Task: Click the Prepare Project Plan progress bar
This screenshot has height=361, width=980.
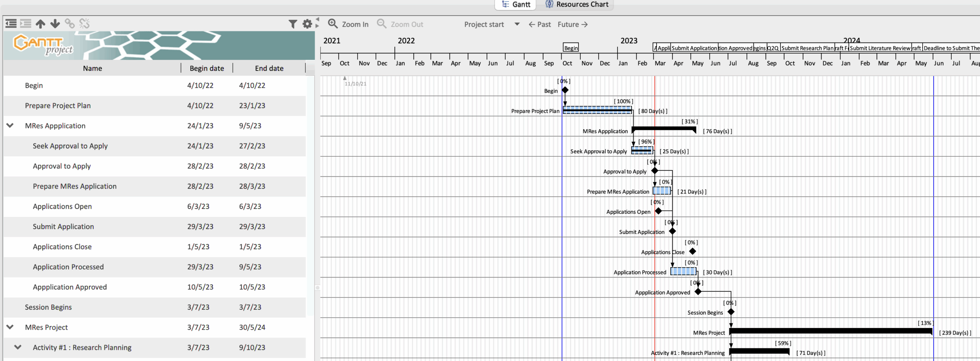Action: tap(597, 110)
